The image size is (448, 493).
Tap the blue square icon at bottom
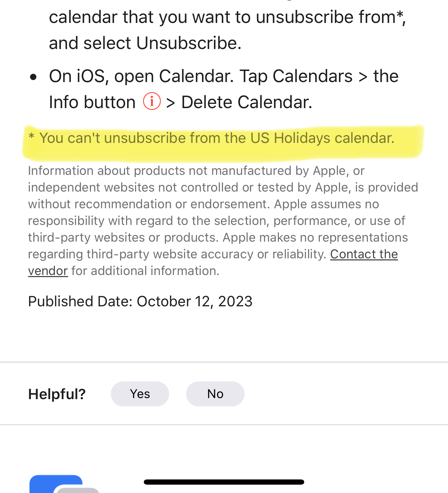pyautogui.click(x=56, y=483)
